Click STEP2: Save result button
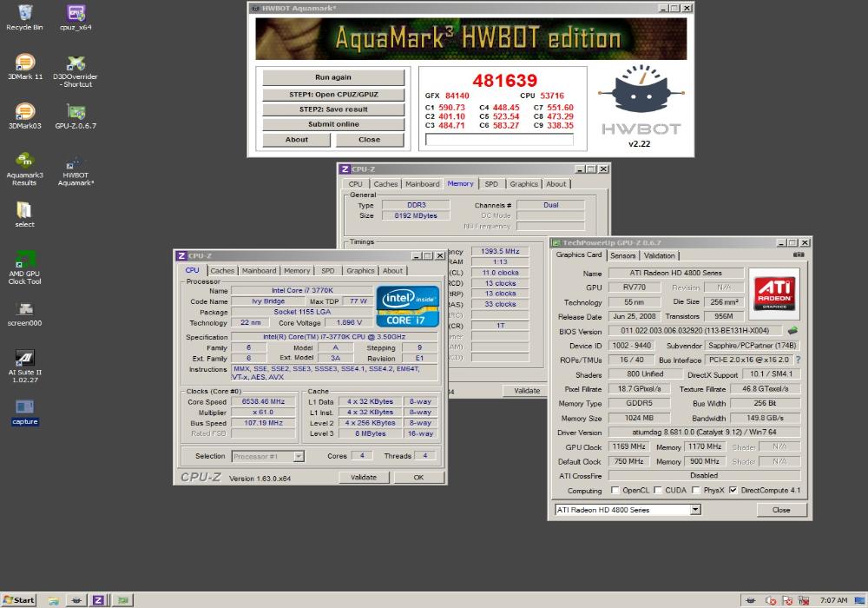The height and width of the screenshot is (608, 868). click(x=333, y=109)
